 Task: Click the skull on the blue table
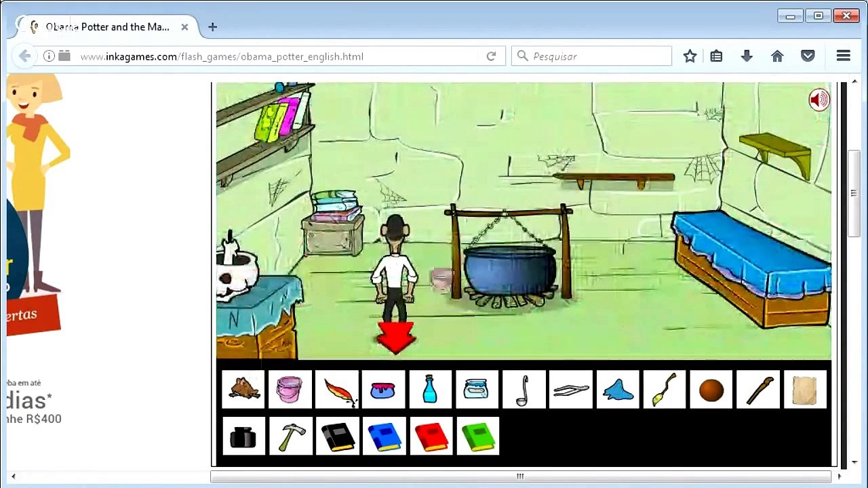[x=236, y=273]
